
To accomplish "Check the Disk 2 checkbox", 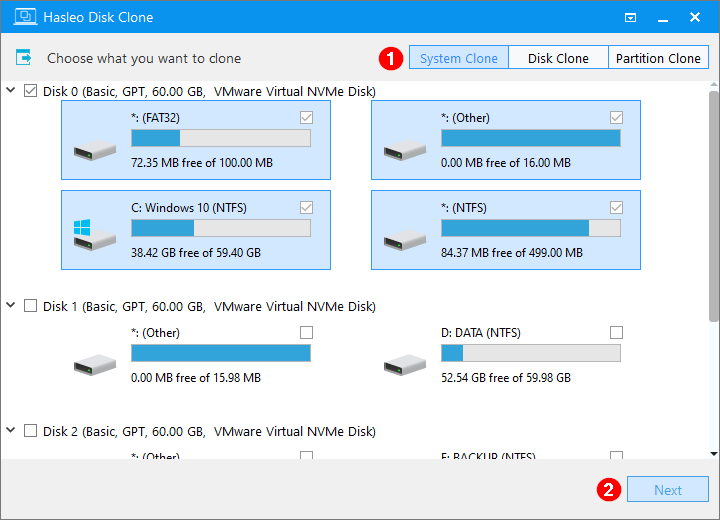I will (30, 430).
